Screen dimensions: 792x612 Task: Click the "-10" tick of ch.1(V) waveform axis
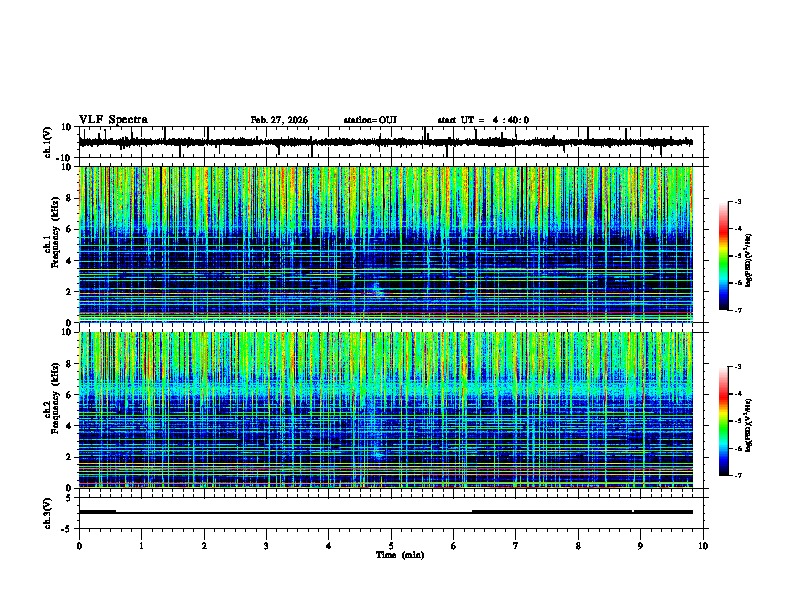coord(65,158)
